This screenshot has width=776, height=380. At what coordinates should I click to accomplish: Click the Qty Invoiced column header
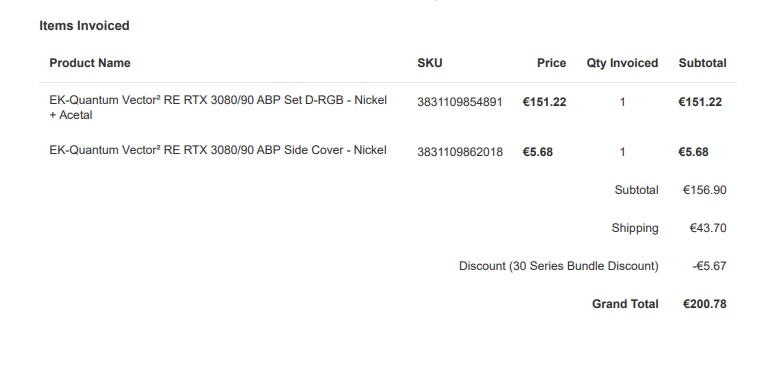(622, 63)
